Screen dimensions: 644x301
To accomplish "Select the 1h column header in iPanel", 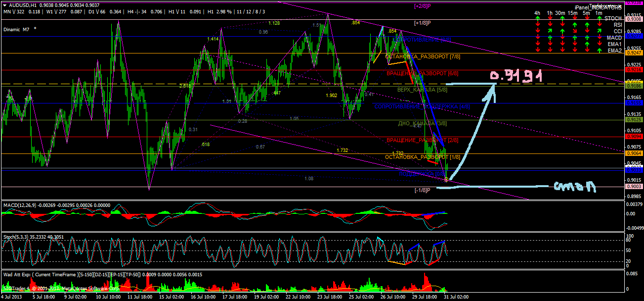I will click(x=550, y=13).
